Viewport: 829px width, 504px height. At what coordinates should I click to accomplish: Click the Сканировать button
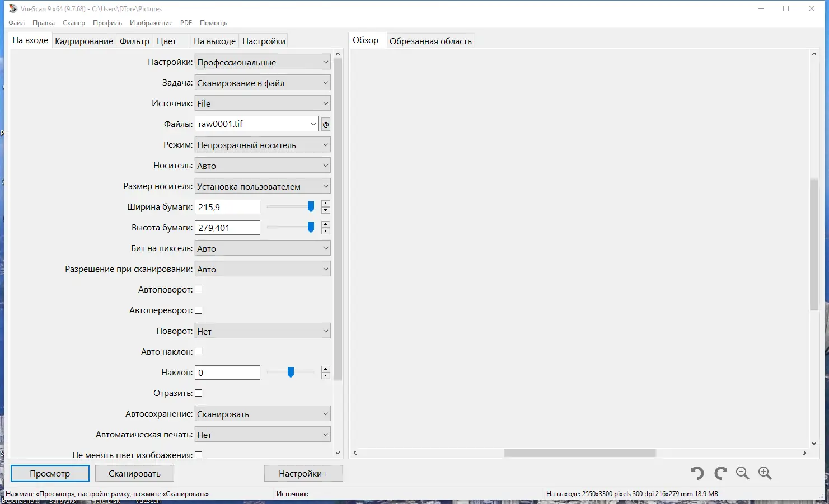click(x=134, y=473)
